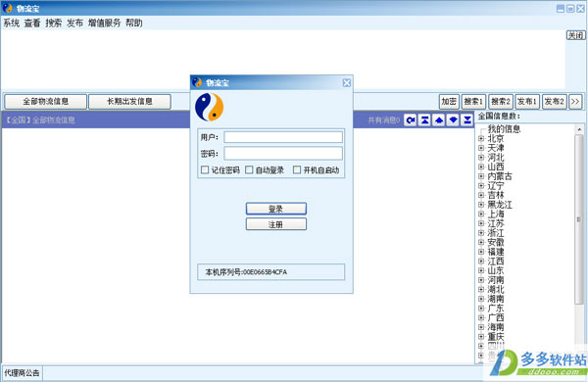The height and width of the screenshot is (382, 588).
Task: Tick the 自动登录 checkbox
Action: [249, 169]
